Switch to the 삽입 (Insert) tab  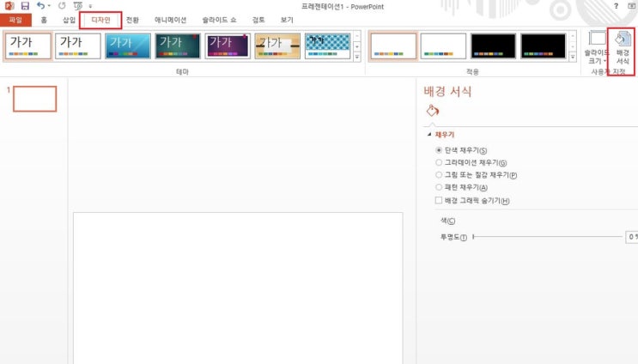pyautogui.click(x=70, y=20)
